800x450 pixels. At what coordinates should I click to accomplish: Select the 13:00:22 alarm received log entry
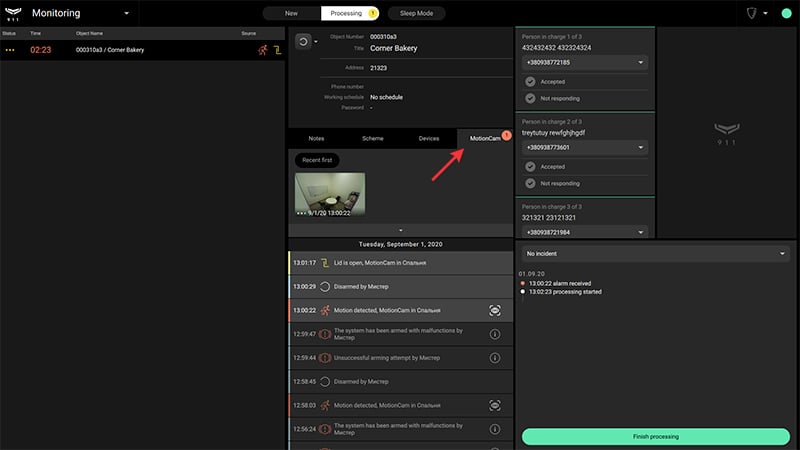[560, 283]
